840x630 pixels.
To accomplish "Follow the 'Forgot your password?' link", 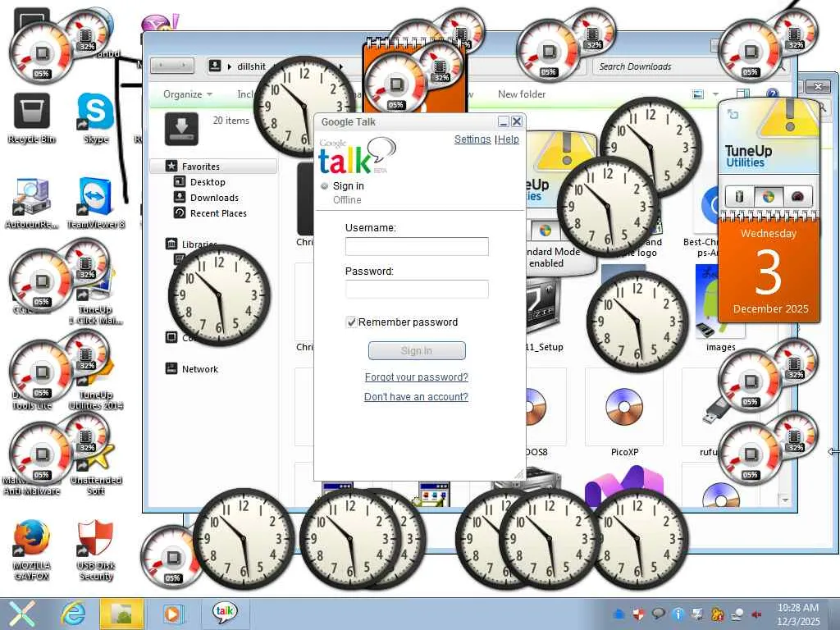I will 416,377.
